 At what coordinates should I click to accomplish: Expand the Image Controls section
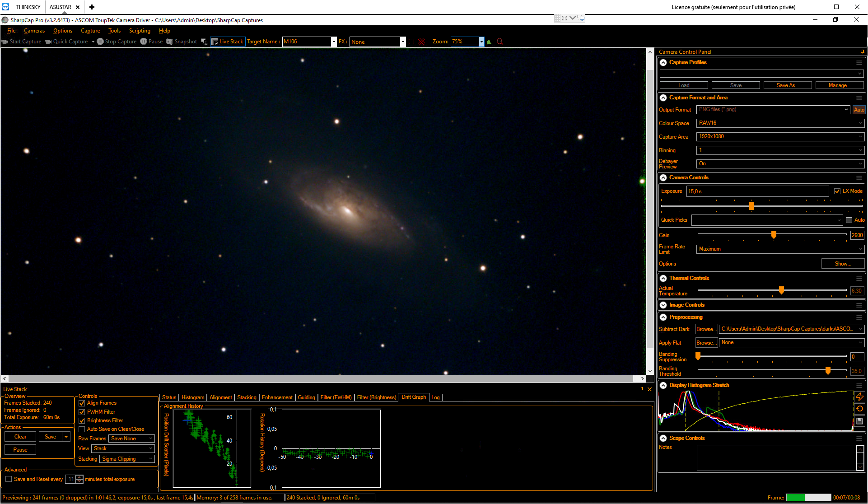[663, 305]
